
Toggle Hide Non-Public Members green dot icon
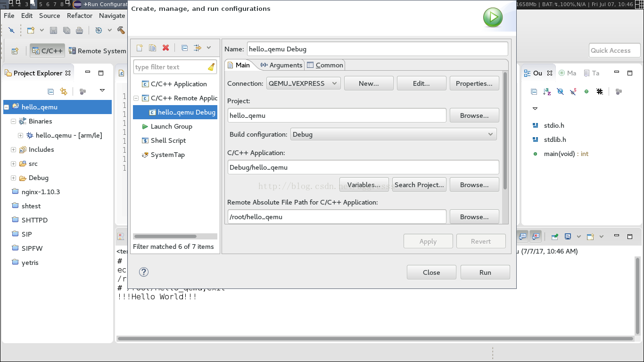[x=586, y=91]
